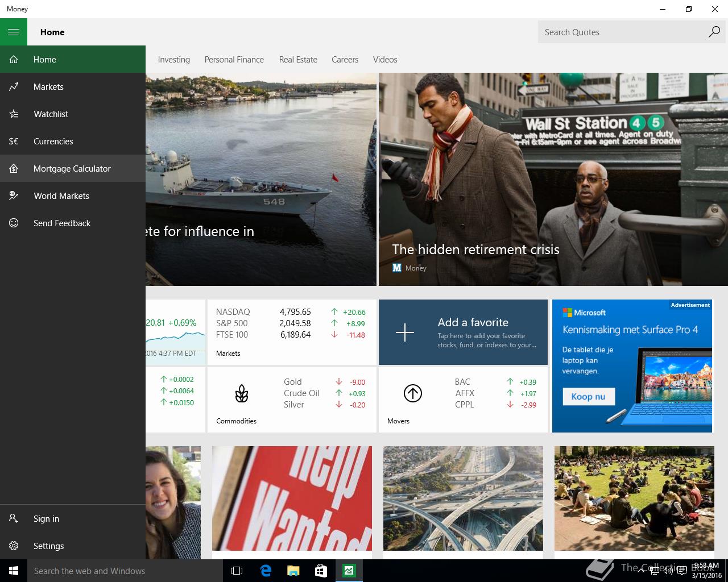Click the Watchlist star icon
This screenshot has width=728, height=582.
14,114
